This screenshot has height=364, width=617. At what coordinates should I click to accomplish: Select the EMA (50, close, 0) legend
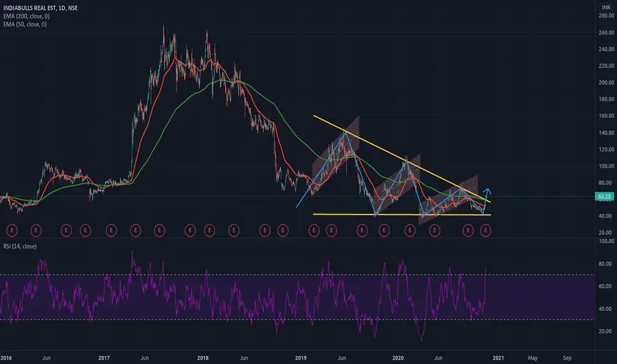(24, 24)
